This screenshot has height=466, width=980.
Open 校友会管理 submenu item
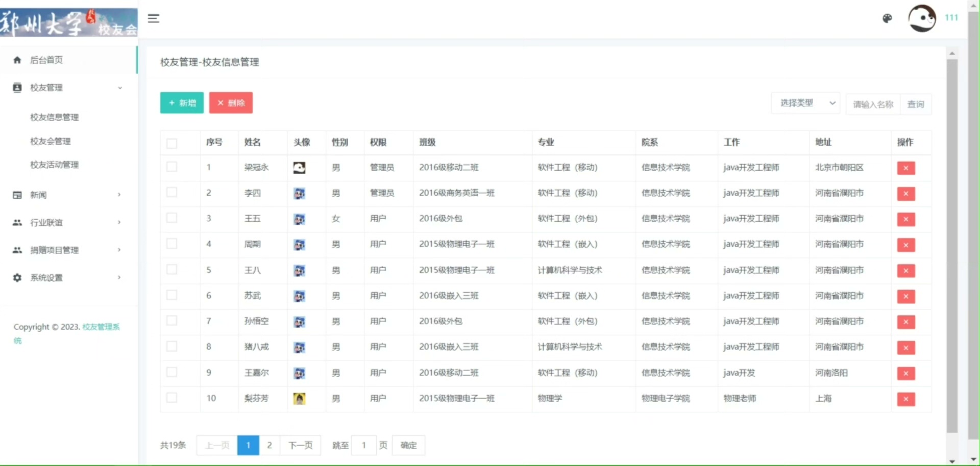click(x=51, y=142)
